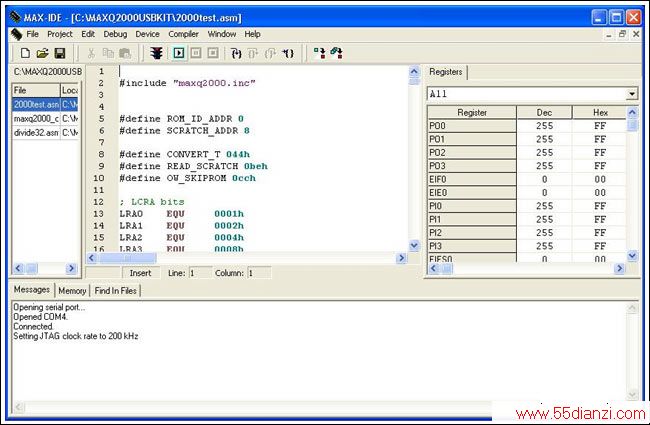Switch to the Memory tab
Viewport: 650px width, 425px height.
pyautogui.click(x=72, y=291)
